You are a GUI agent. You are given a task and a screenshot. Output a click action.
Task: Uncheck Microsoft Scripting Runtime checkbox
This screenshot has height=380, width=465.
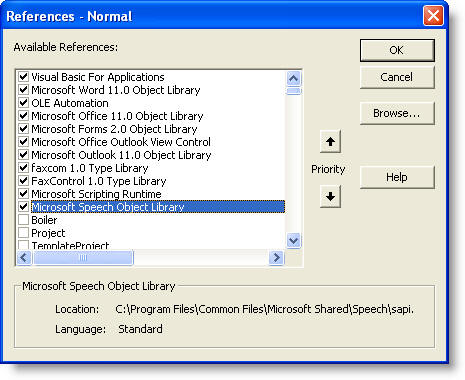(x=23, y=194)
